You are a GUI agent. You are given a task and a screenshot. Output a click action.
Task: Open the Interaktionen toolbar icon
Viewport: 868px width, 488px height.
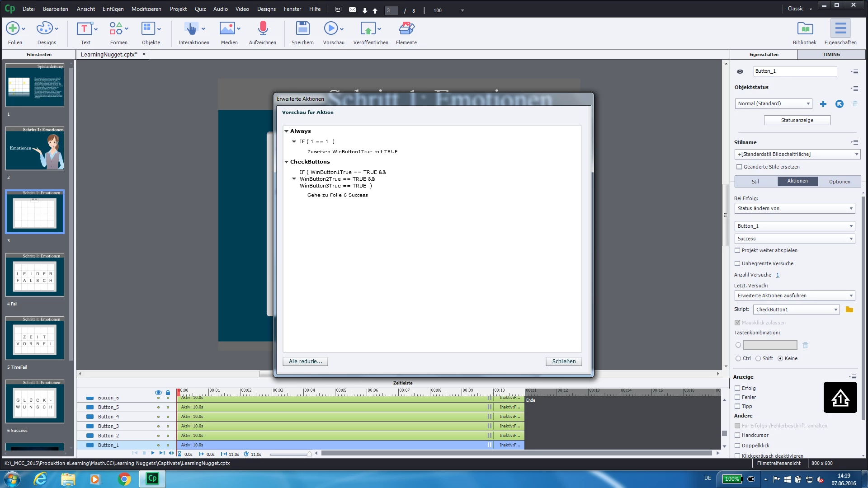191,29
